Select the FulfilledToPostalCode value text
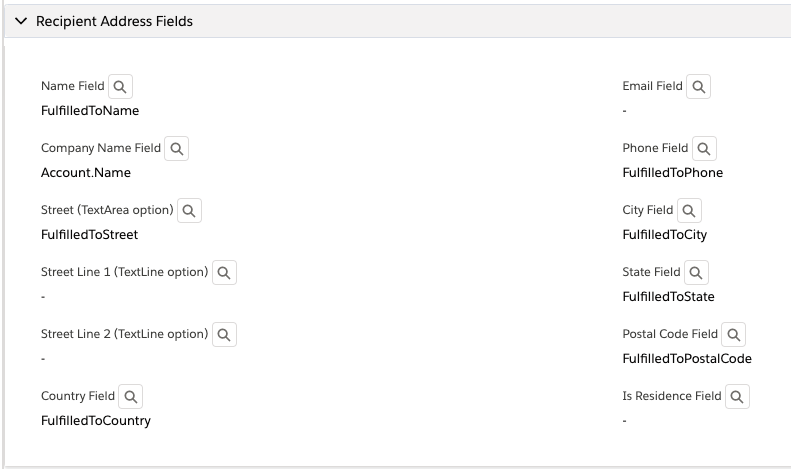The height and width of the screenshot is (469, 791). [x=687, y=359]
